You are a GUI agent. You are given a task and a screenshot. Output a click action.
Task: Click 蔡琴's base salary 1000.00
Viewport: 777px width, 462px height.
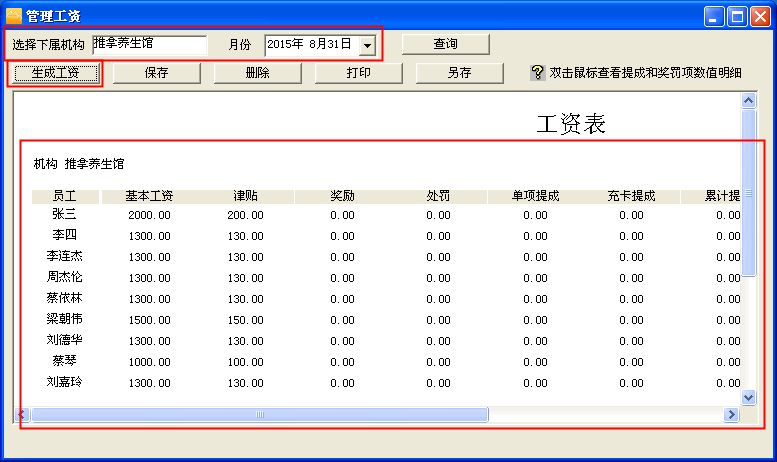149,362
